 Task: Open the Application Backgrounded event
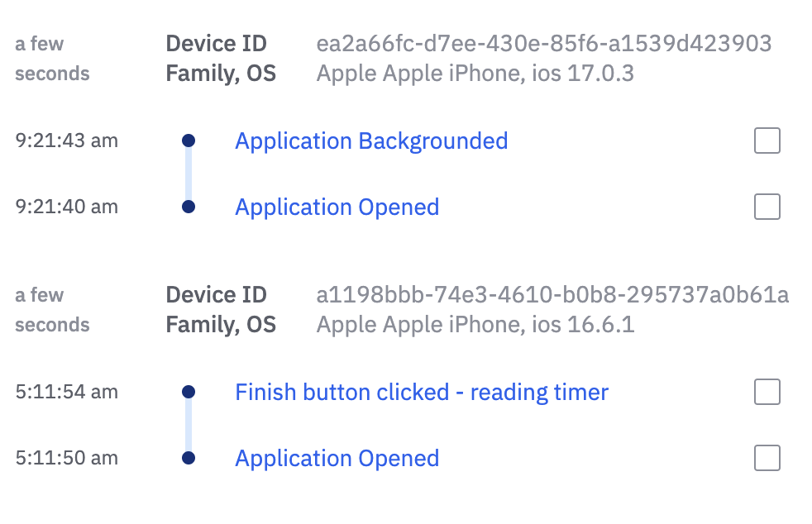pos(371,141)
